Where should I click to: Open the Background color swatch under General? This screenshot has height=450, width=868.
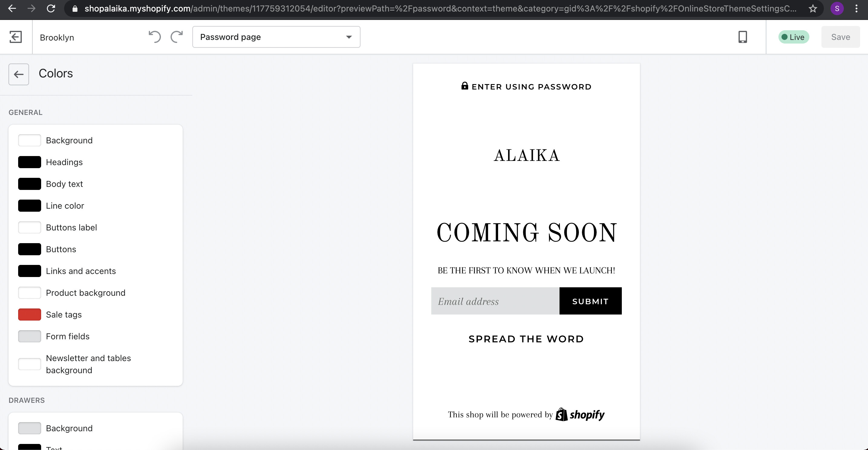(30, 140)
